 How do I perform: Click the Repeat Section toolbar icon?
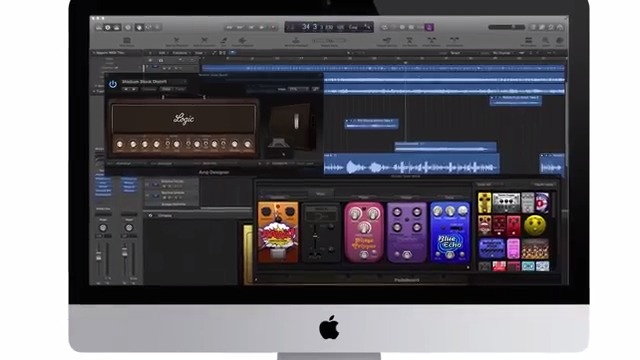click(x=386, y=41)
